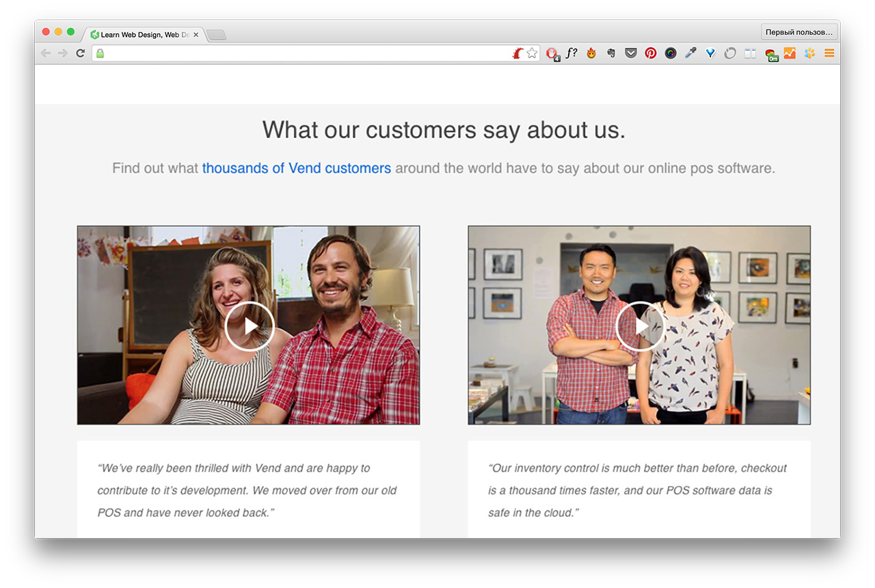This screenshot has width=875, height=588.
Task: Open the Chrome hamburger menu
Action: pyautogui.click(x=829, y=53)
